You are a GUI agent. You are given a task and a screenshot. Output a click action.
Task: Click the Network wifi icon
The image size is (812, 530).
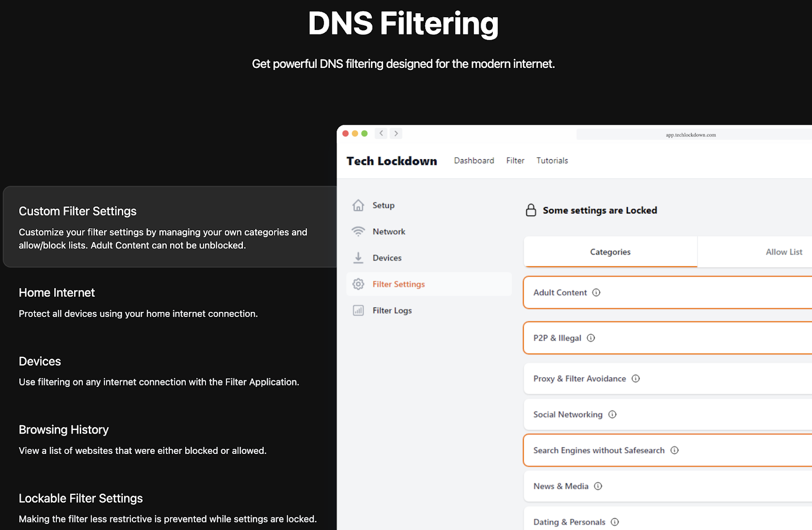point(358,232)
